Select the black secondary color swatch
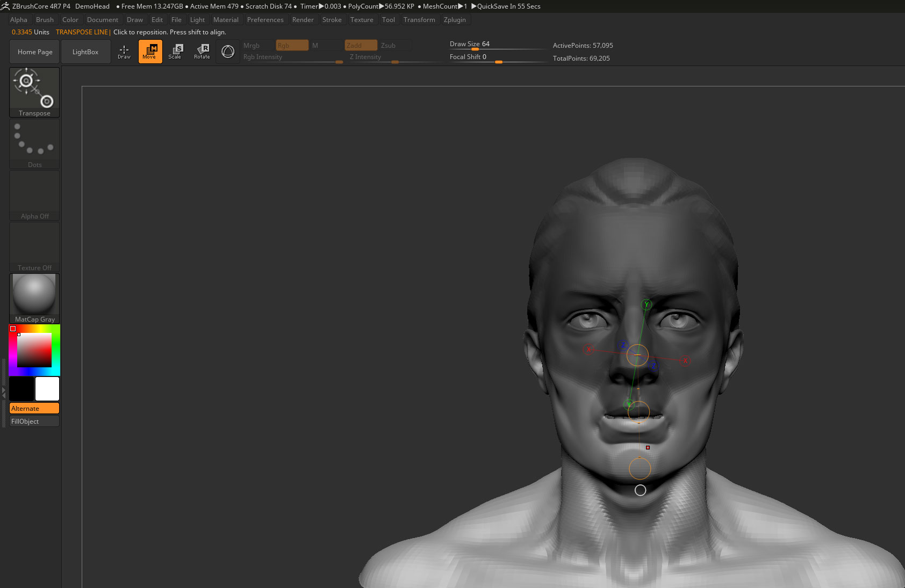 pyautogui.click(x=21, y=388)
